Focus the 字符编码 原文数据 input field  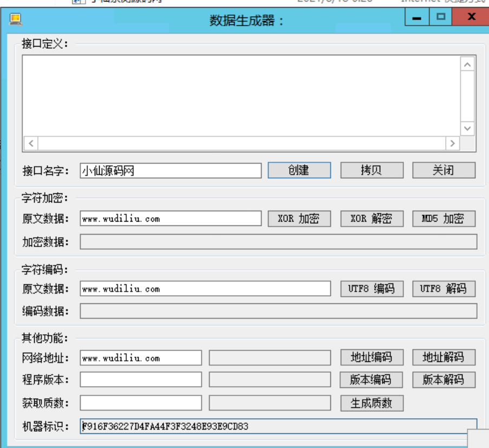pos(205,289)
